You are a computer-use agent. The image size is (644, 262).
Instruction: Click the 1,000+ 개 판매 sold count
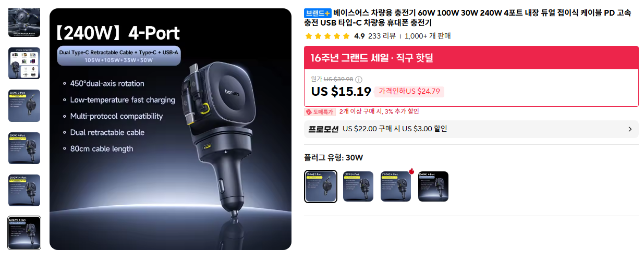428,36
